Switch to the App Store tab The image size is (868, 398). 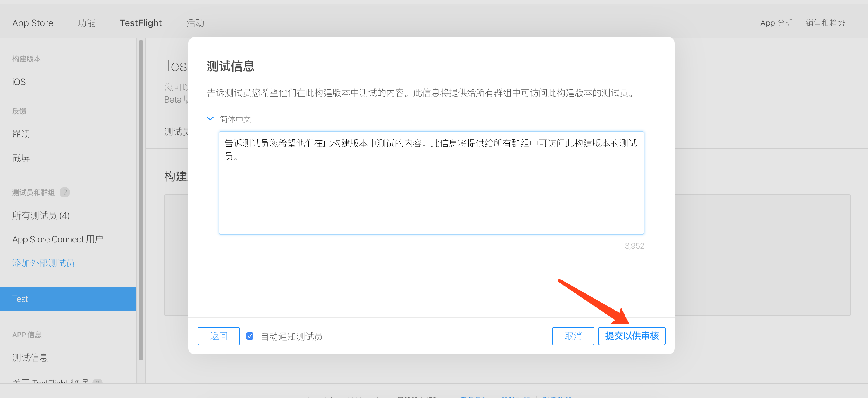coord(33,23)
